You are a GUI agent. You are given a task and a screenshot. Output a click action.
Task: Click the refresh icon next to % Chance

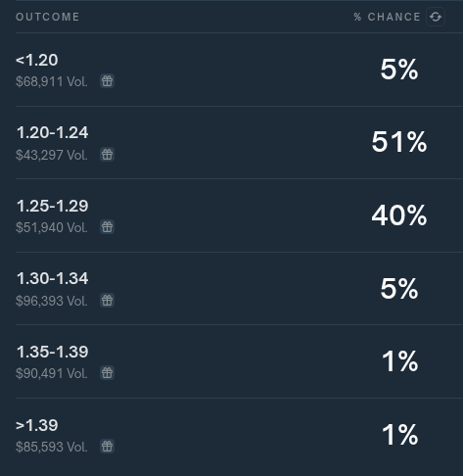pos(436,17)
